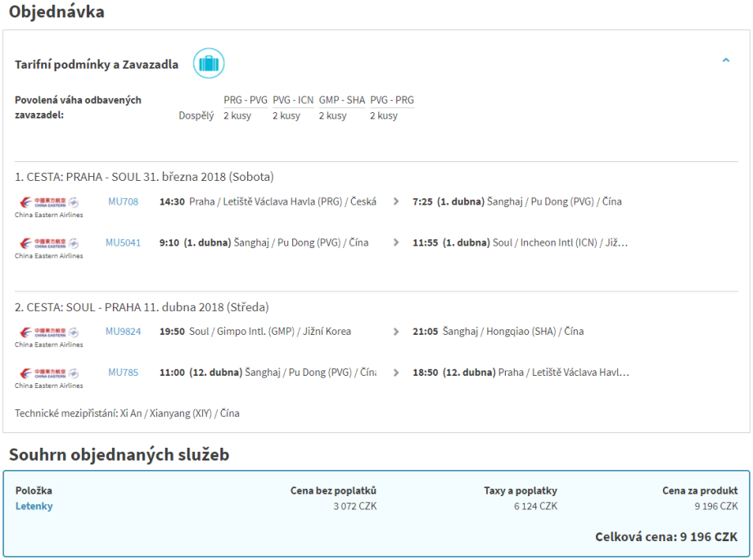
Task: Click the suitcase baggage icon
Action: pyautogui.click(x=209, y=64)
